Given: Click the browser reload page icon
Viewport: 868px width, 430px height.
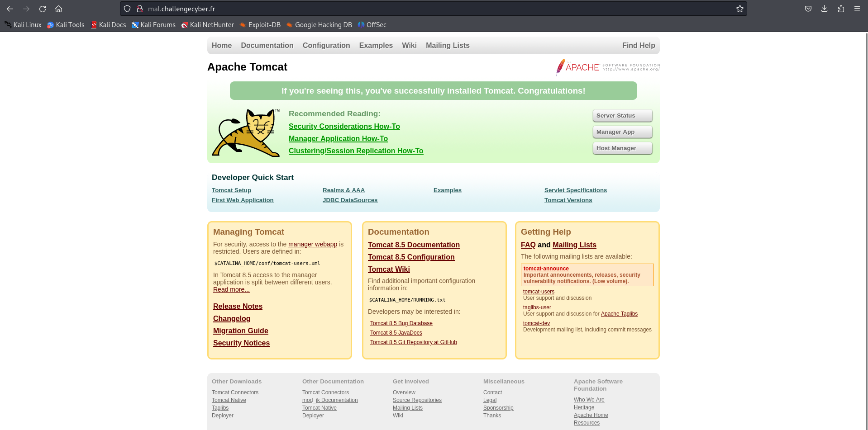Looking at the screenshot, I should point(43,9).
